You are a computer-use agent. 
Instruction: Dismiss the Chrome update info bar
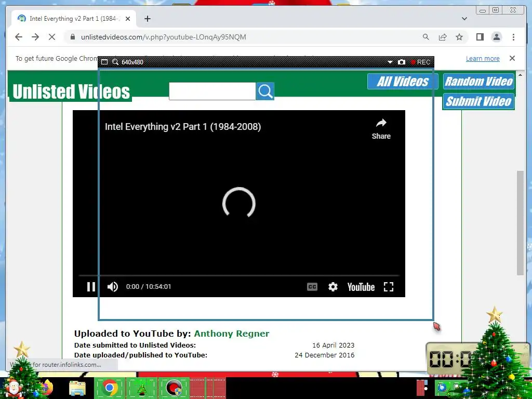pyautogui.click(x=512, y=58)
